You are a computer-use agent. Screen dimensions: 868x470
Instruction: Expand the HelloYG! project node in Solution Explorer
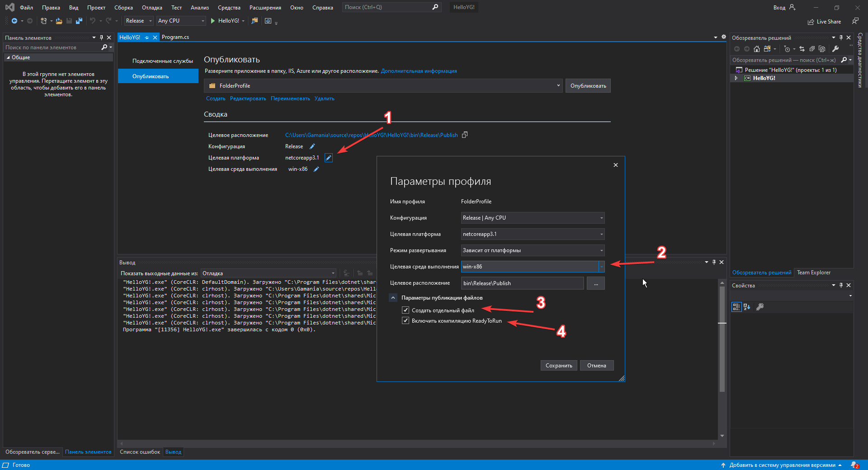[736, 78]
